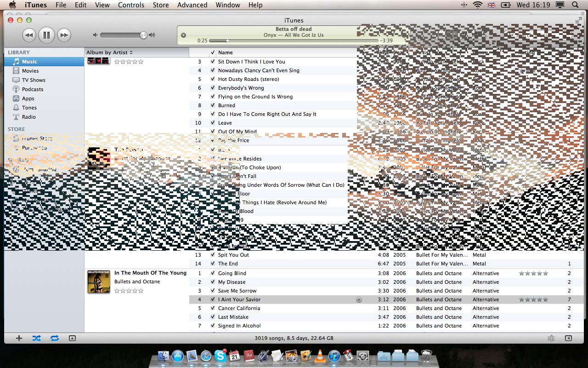Open the Controls menu
This screenshot has width=588, height=368.
click(131, 5)
